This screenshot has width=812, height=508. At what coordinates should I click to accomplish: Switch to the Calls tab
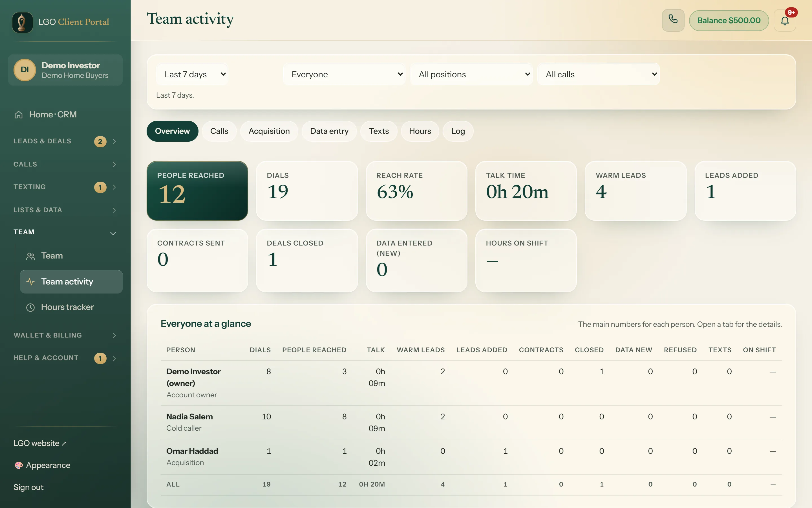click(x=219, y=131)
